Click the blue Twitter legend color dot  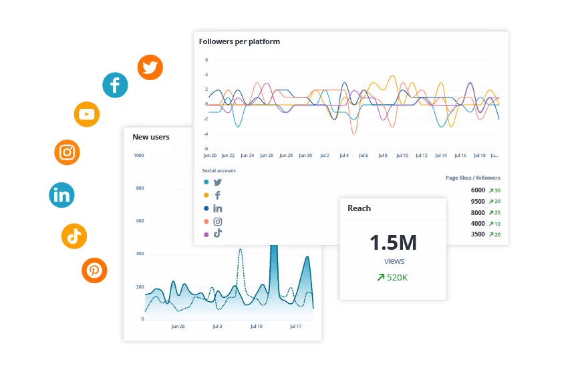pos(206,182)
